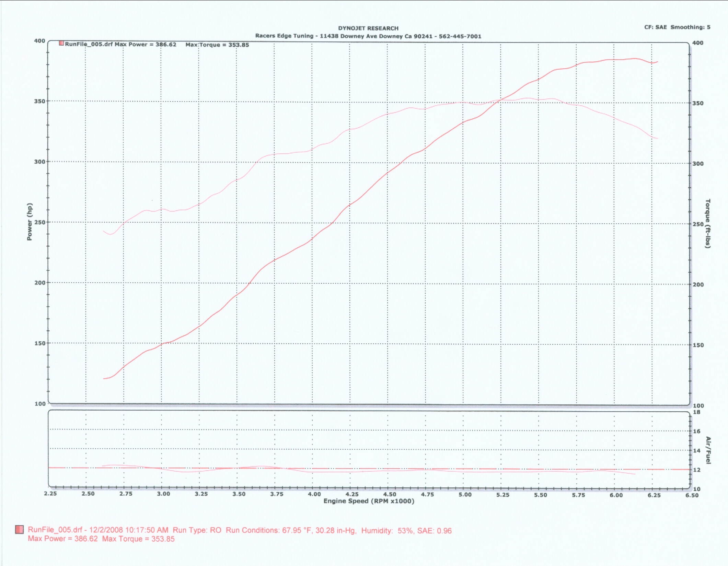This screenshot has width=728, height=566.
Task: Click the 'Power (hp)' left axis label
Action: [x=30, y=222]
